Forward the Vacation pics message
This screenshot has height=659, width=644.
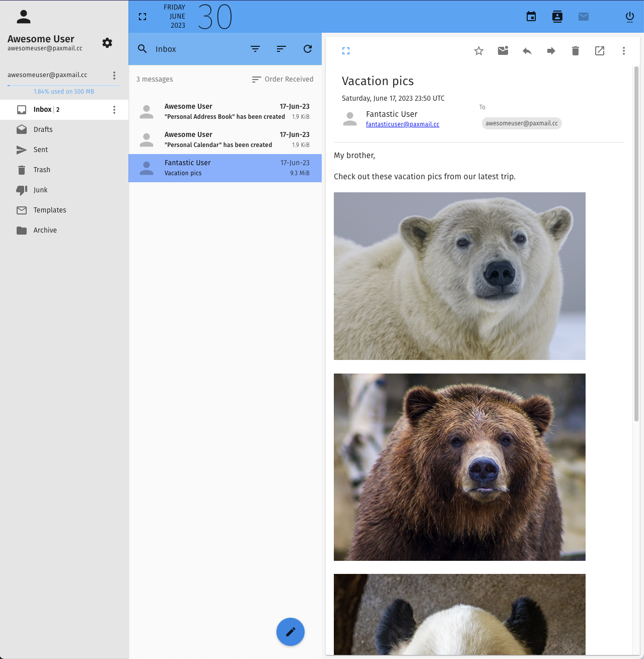(551, 51)
